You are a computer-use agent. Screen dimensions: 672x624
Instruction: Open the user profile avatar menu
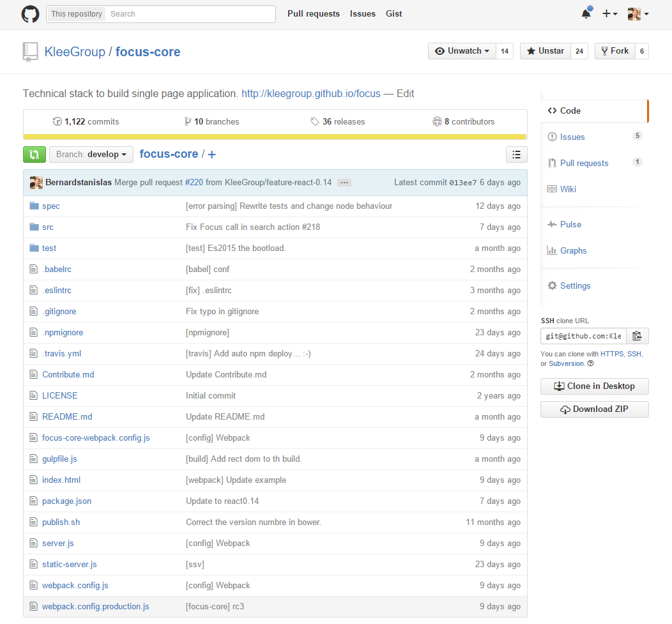(638, 14)
